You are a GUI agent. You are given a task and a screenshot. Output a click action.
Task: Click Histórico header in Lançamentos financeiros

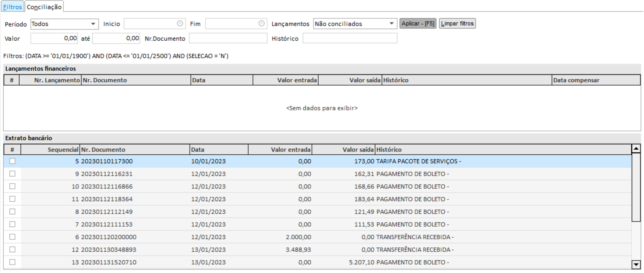(x=467, y=80)
